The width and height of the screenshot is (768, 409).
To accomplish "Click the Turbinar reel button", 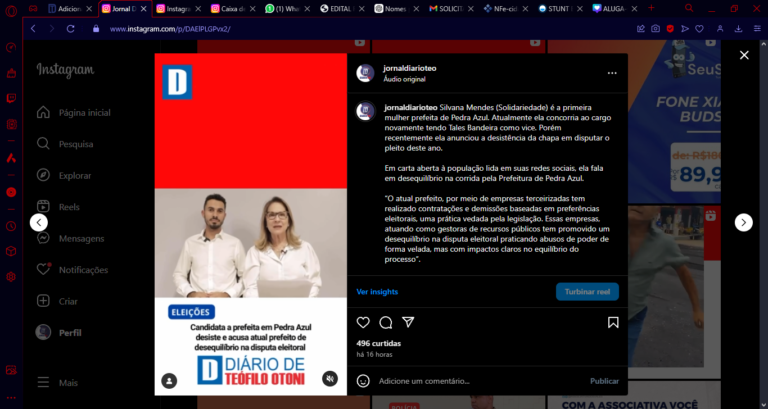I will tap(587, 291).
